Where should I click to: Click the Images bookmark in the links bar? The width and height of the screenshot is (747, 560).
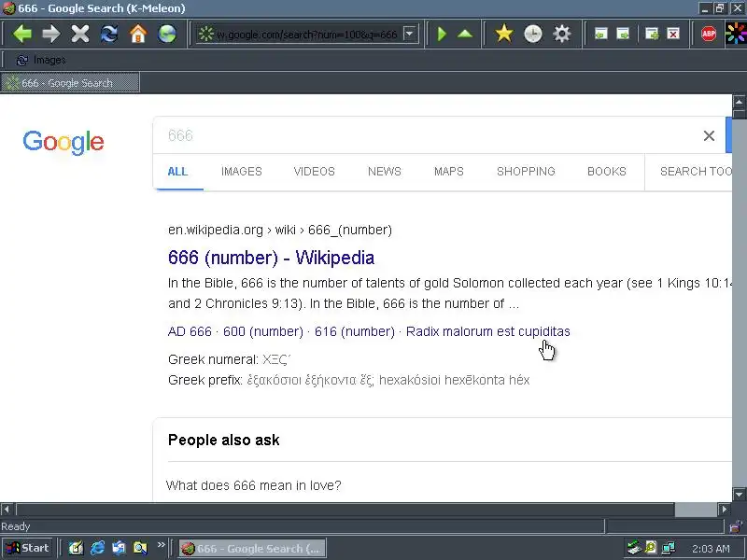click(41, 60)
